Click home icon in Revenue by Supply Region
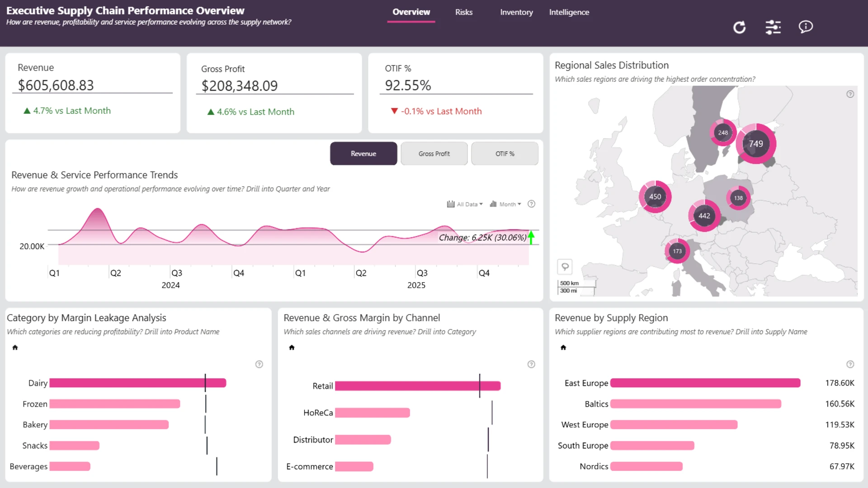This screenshot has width=868, height=488. click(563, 347)
